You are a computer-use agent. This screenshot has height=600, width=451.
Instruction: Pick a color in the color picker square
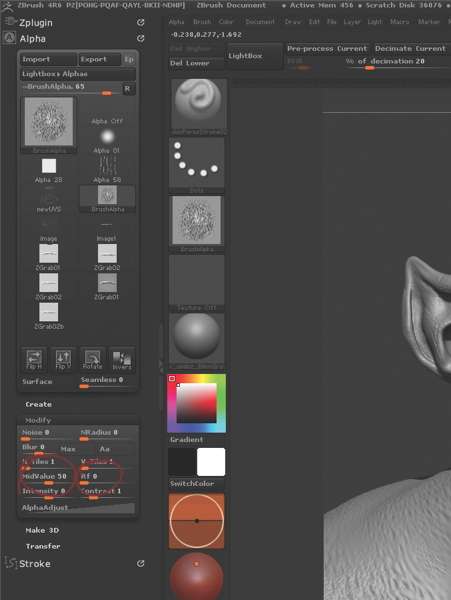[x=197, y=403]
